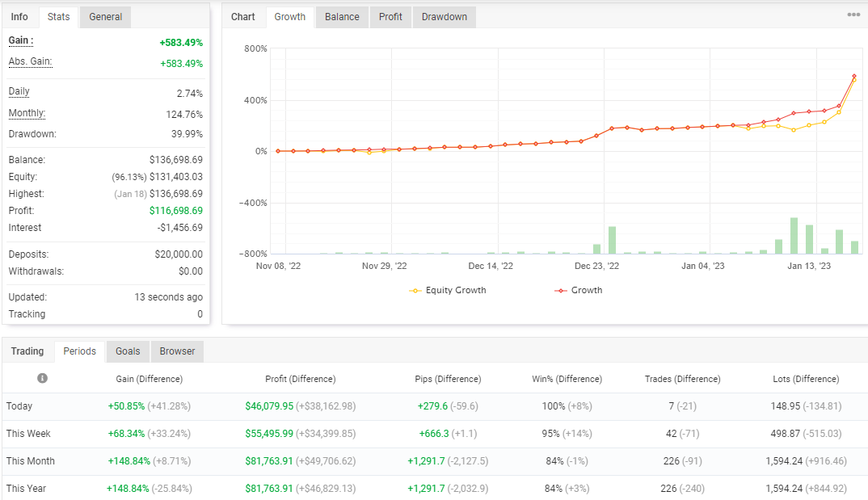Open the Browser tab
This screenshot has width=868, height=500.
tap(177, 351)
